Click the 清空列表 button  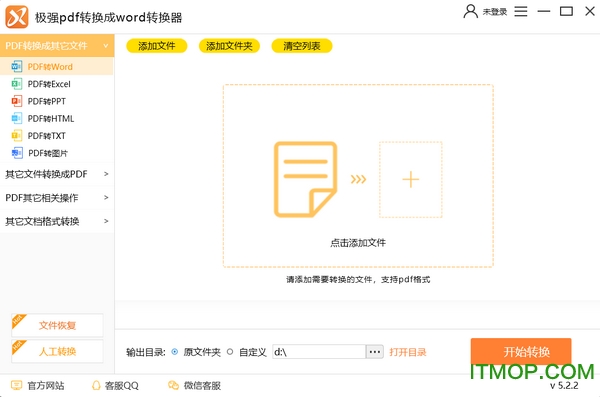[x=302, y=46]
